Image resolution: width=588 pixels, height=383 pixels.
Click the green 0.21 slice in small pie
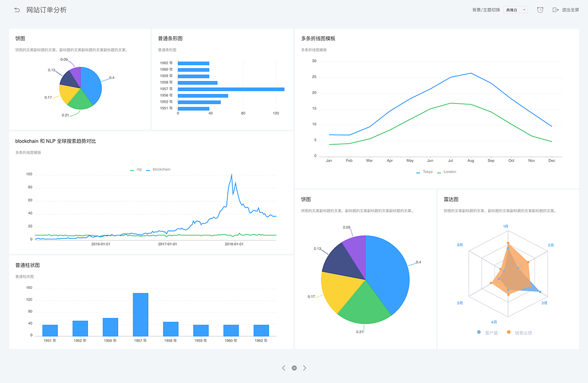coord(80,100)
